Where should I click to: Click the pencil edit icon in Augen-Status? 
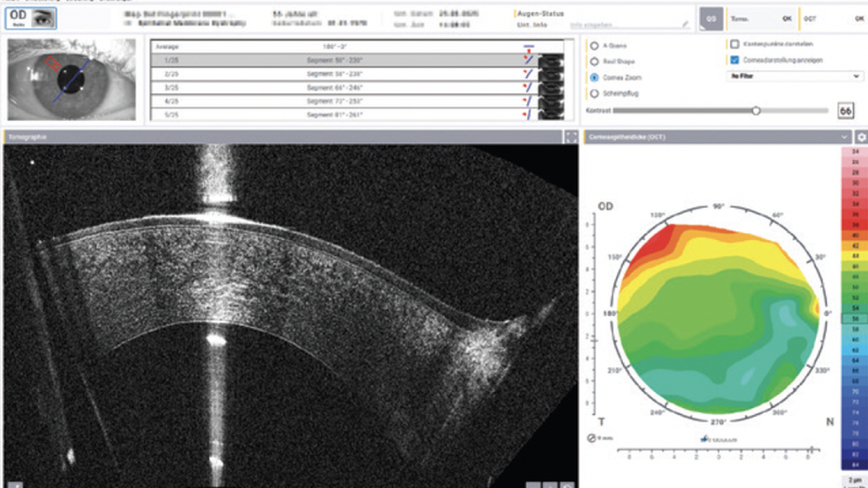coord(685,25)
